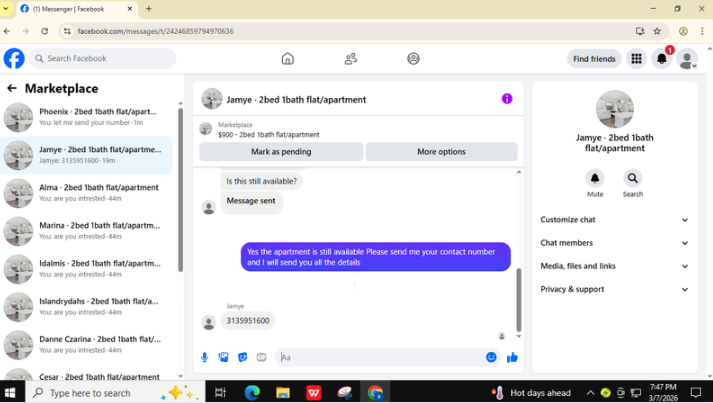Open the account profile avatar menu
The image size is (713, 403).
(x=687, y=59)
